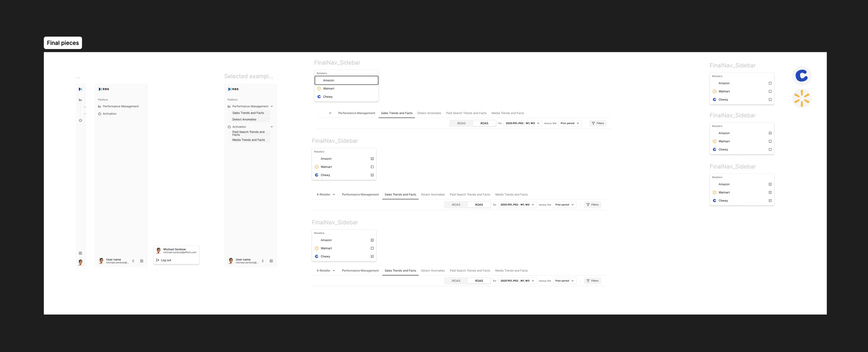Expand the X-Retailer dropdown
The image size is (868, 352).
tap(326, 195)
